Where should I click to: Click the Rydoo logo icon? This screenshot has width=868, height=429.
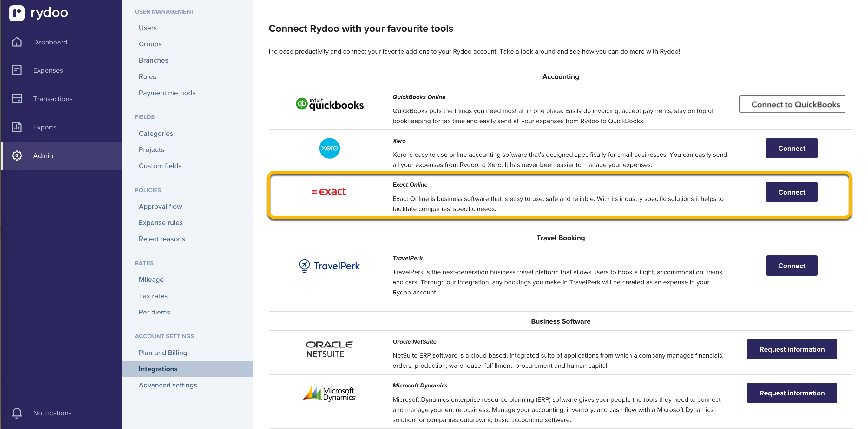pyautogui.click(x=16, y=13)
